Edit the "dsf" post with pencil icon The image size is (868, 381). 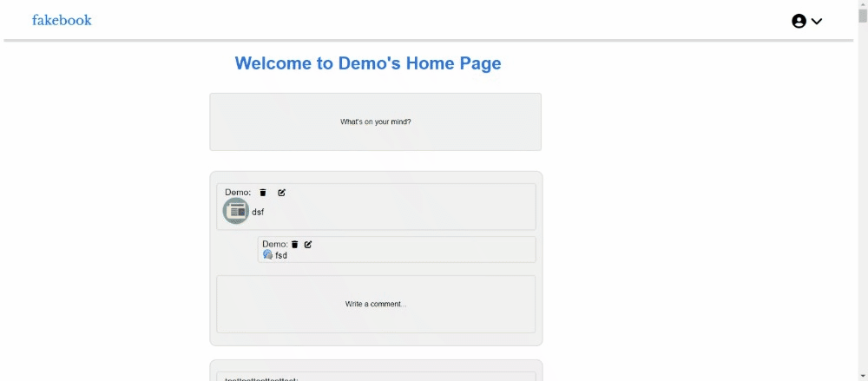[281, 192]
